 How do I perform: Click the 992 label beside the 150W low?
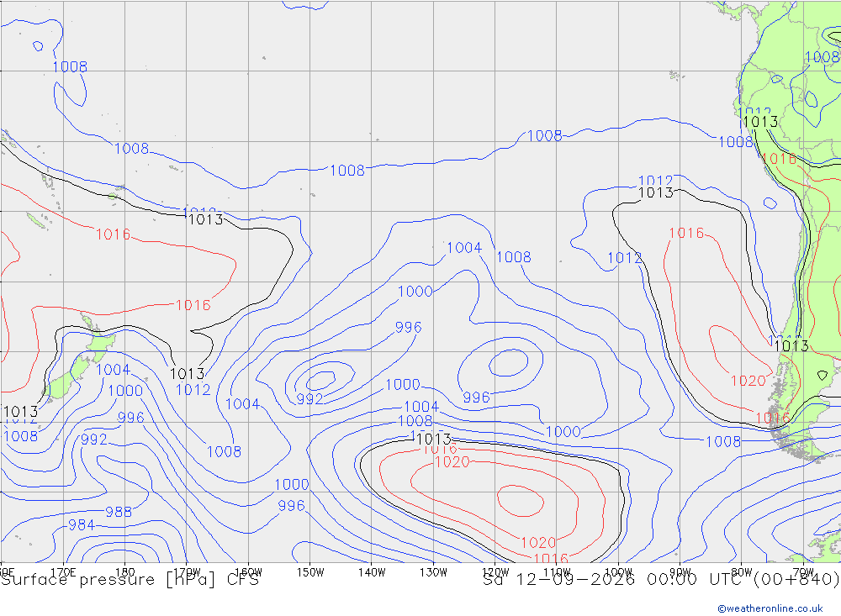(x=310, y=399)
